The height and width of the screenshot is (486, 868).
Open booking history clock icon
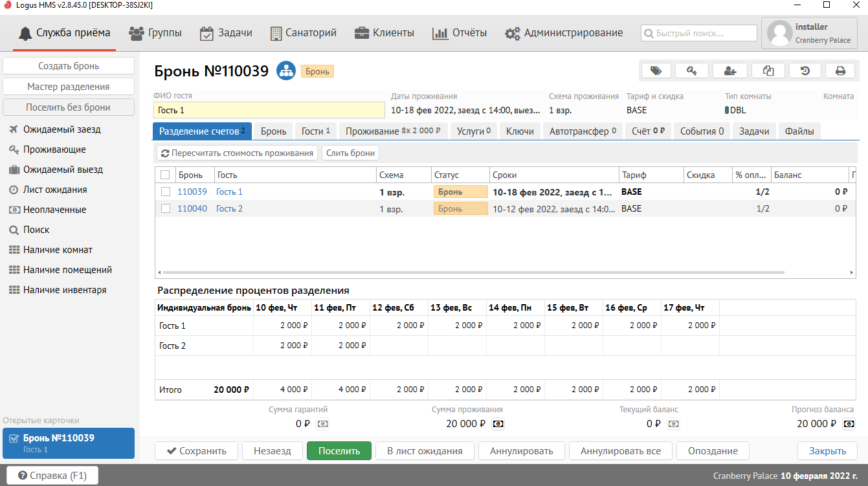[805, 71]
